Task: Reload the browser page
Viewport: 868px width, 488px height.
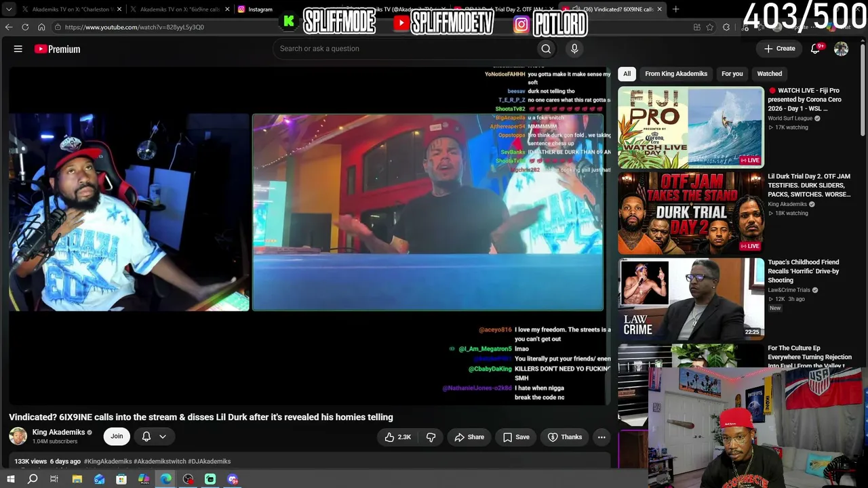Action: (x=25, y=27)
